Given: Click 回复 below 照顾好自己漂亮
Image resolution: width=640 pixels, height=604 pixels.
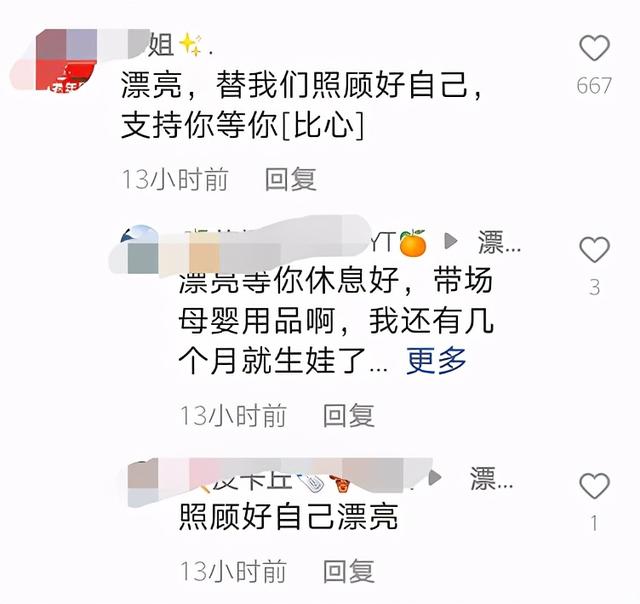Looking at the screenshot, I should pyautogui.click(x=349, y=571).
